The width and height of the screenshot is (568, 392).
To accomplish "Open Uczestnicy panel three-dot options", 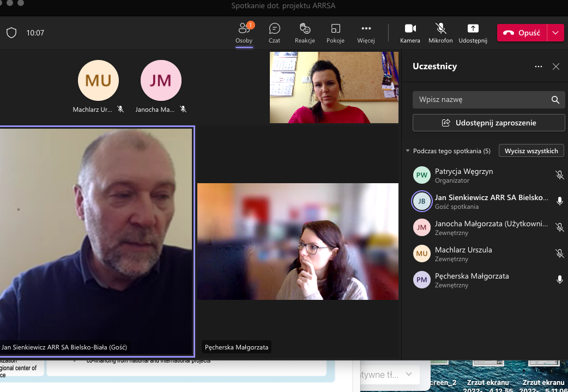I will click(x=539, y=67).
